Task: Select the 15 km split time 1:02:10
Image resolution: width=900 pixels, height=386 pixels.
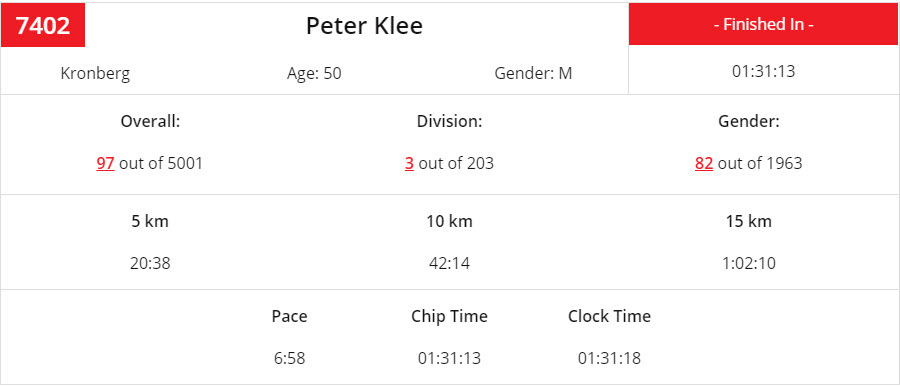Action: click(749, 264)
